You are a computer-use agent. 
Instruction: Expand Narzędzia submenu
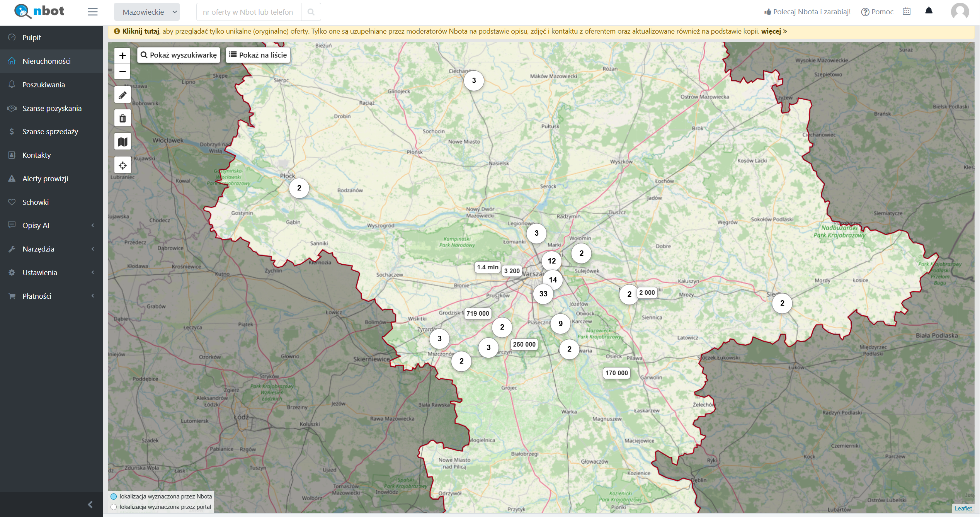pyautogui.click(x=52, y=249)
